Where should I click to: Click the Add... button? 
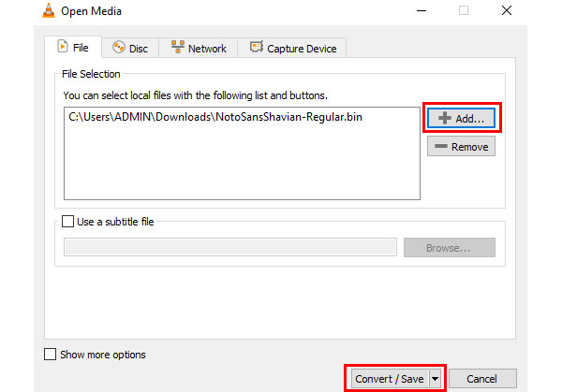[461, 118]
